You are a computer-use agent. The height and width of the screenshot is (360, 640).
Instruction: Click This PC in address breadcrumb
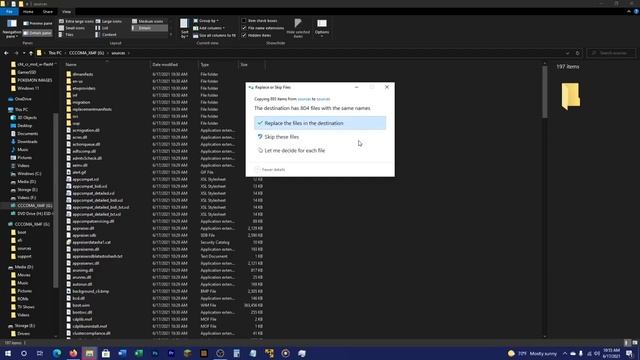55,53
